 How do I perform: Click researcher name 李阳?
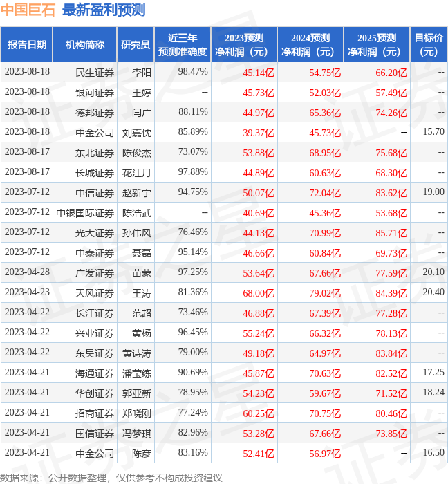point(142,73)
